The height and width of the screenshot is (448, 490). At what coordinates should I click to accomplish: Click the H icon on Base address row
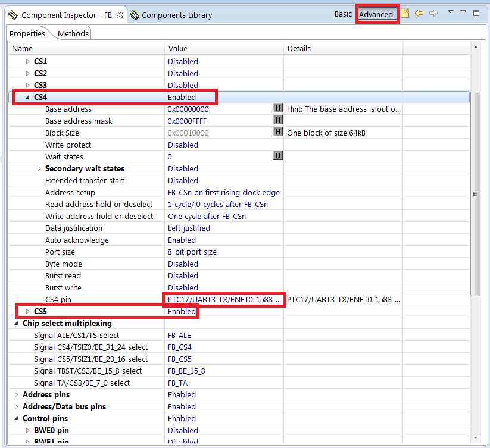[x=278, y=108]
